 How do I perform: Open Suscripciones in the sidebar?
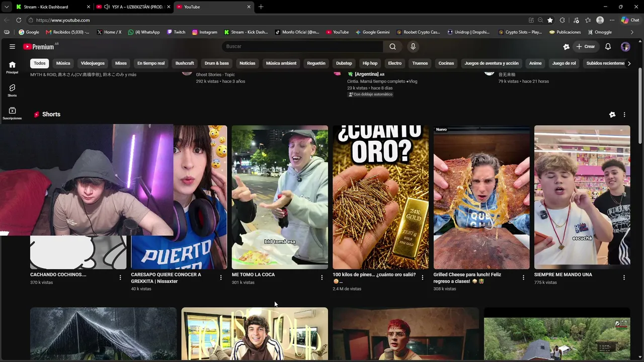(12, 114)
